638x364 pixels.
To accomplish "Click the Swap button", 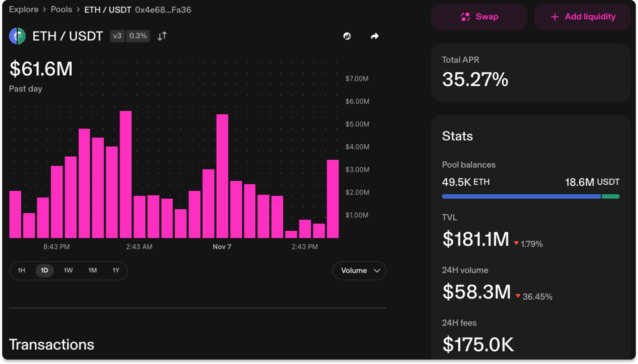I will coord(479,17).
